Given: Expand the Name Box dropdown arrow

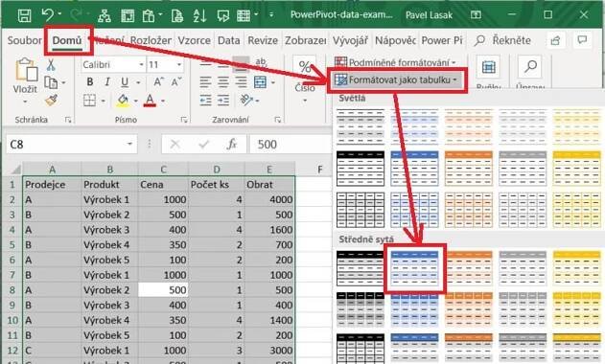Looking at the screenshot, I should (x=130, y=145).
